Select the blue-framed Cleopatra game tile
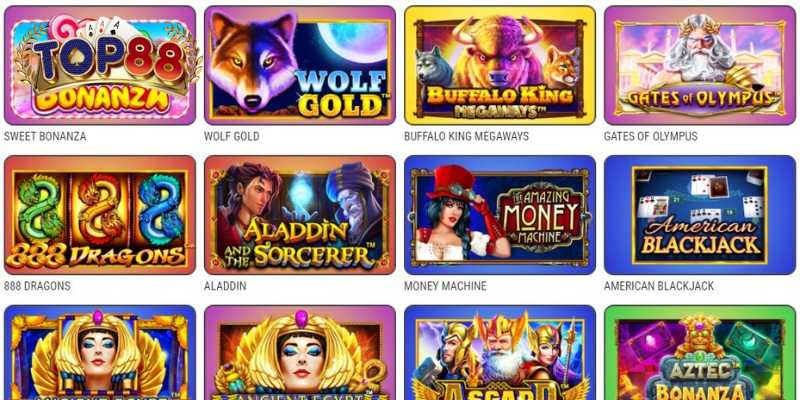 (100, 353)
